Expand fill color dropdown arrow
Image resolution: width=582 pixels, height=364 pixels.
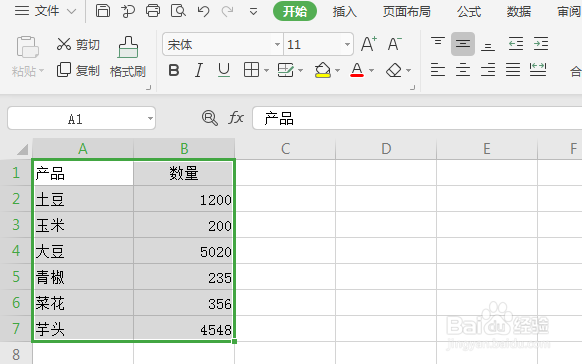[x=337, y=70]
